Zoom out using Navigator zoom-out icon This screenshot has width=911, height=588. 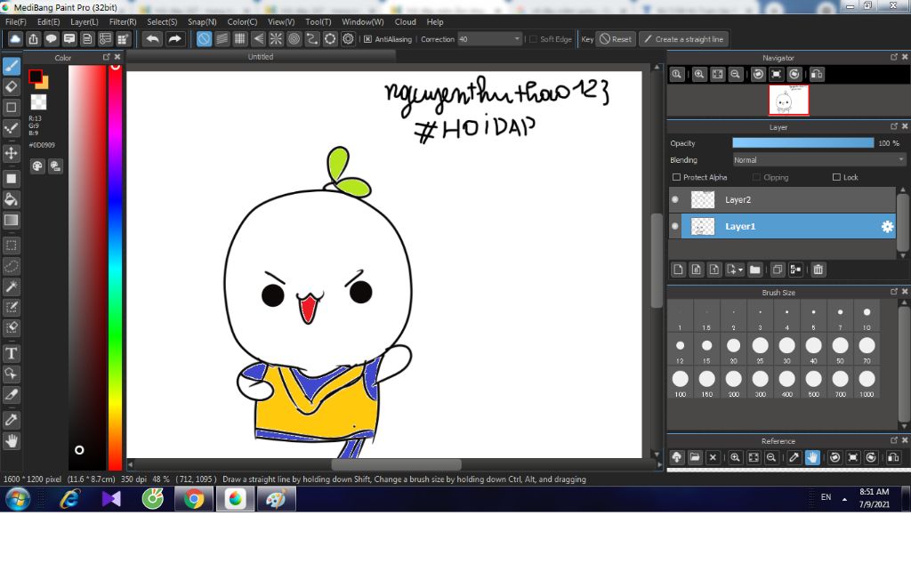(736, 75)
